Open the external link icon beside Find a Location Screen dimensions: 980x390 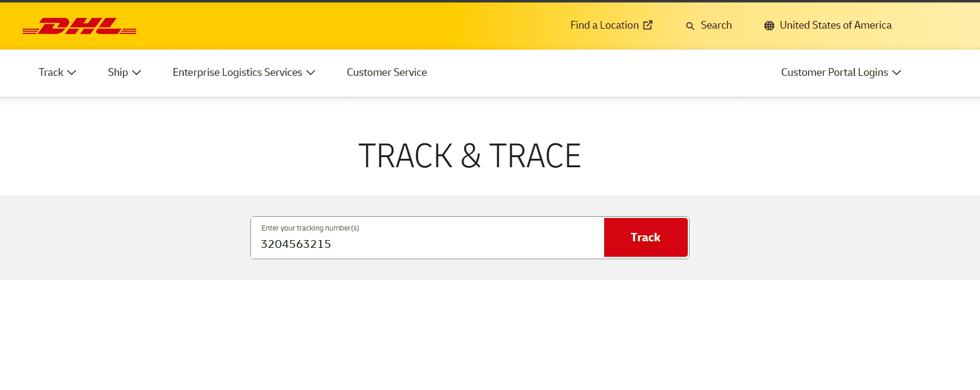648,25
